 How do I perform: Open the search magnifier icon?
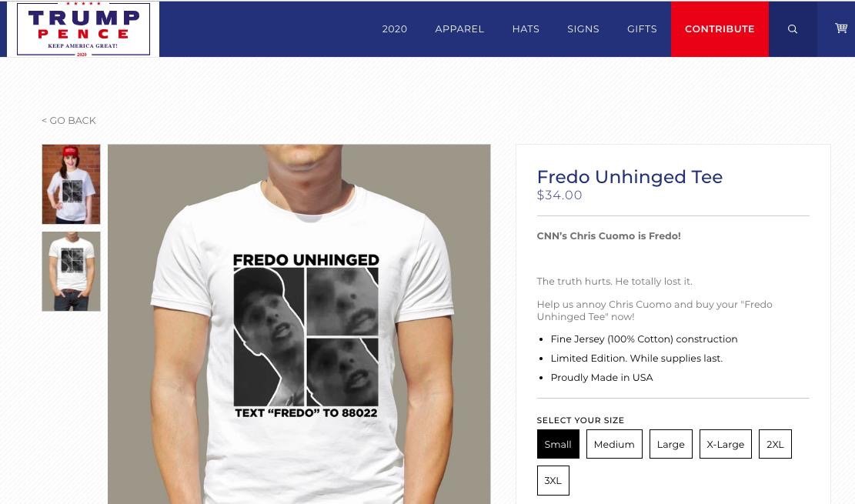tap(793, 29)
